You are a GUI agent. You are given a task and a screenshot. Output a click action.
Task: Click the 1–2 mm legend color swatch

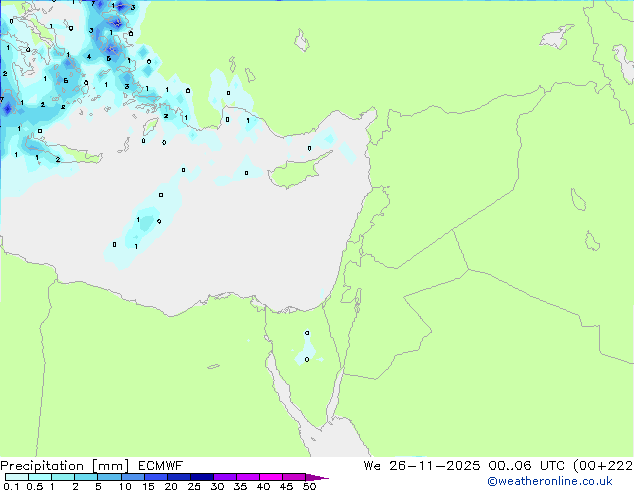(x=63, y=477)
